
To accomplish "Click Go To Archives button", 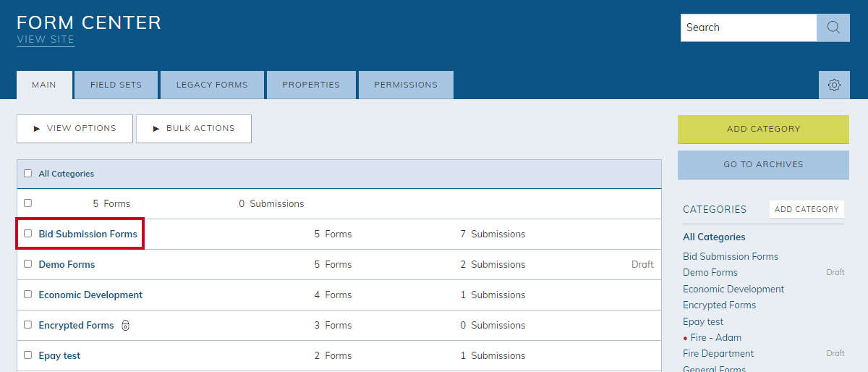I will 763,164.
